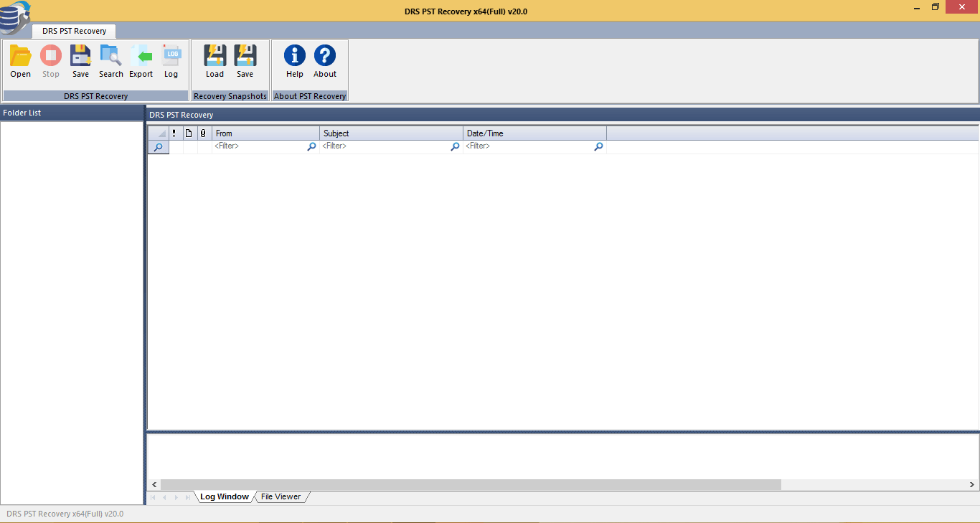Click the importance flag column header
The width and height of the screenshot is (980, 523).
pyautogui.click(x=176, y=133)
